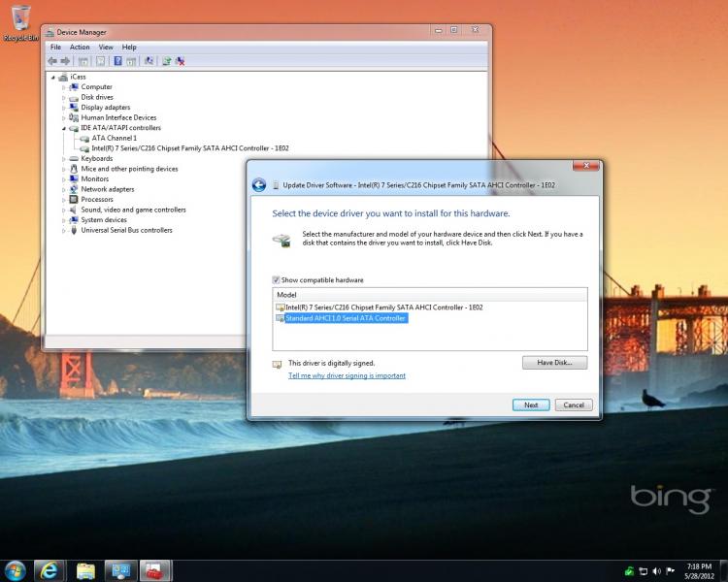Click the Forward arrow in Device Manager toolbar

(65, 61)
